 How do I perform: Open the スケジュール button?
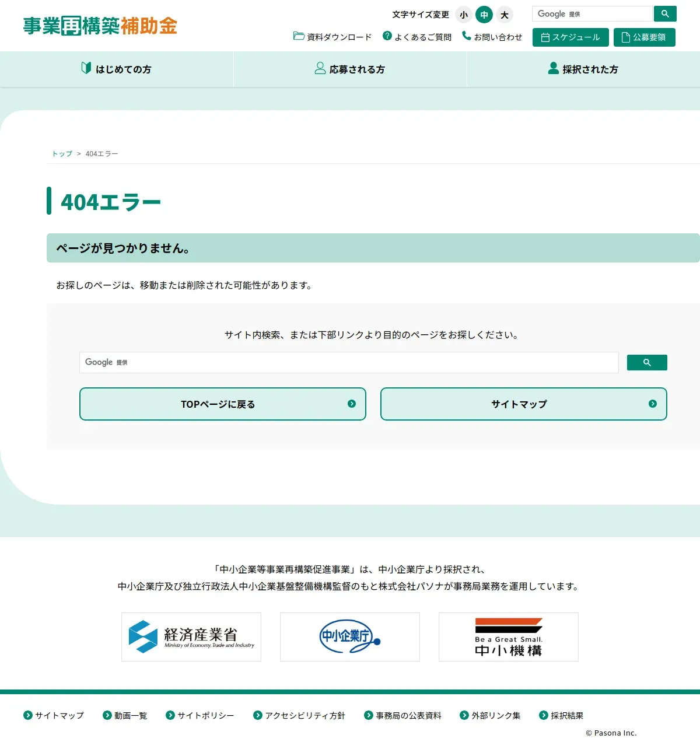570,37
